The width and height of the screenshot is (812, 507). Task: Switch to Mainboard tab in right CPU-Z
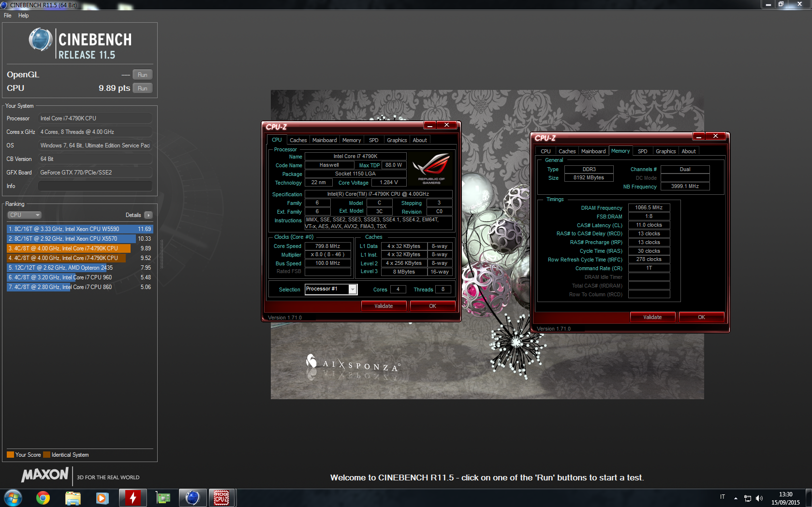pyautogui.click(x=593, y=151)
